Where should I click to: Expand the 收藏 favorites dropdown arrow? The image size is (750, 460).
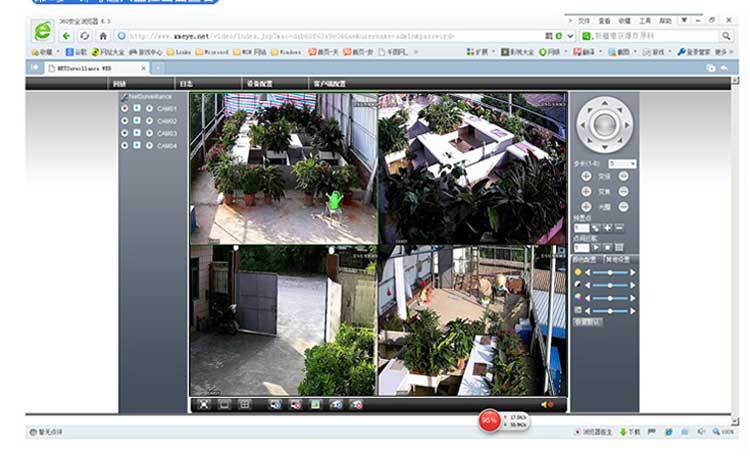[58, 52]
